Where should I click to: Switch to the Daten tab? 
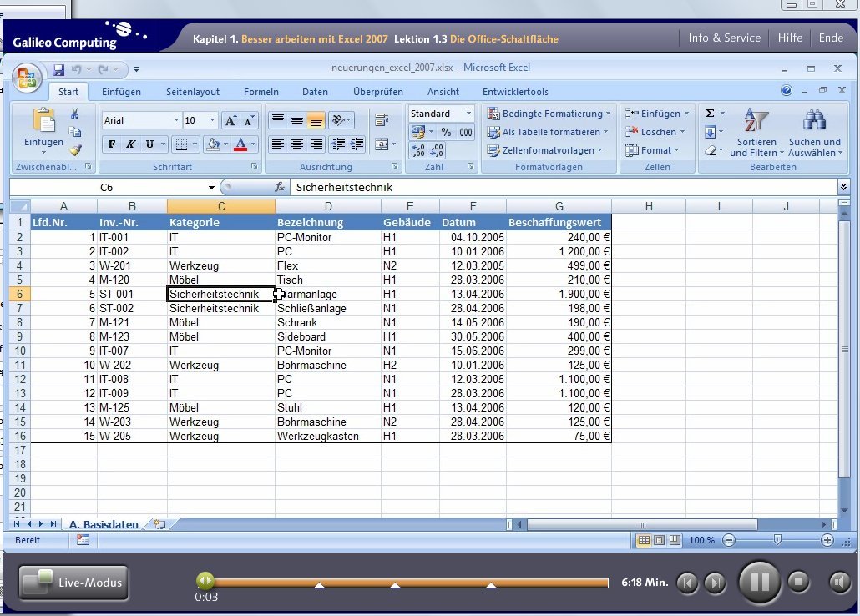coord(315,92)
